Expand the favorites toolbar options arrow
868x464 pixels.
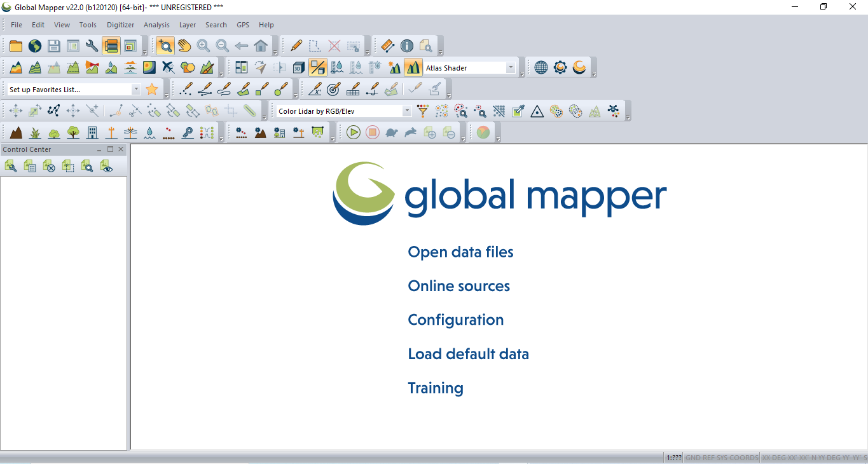point(167,95)
